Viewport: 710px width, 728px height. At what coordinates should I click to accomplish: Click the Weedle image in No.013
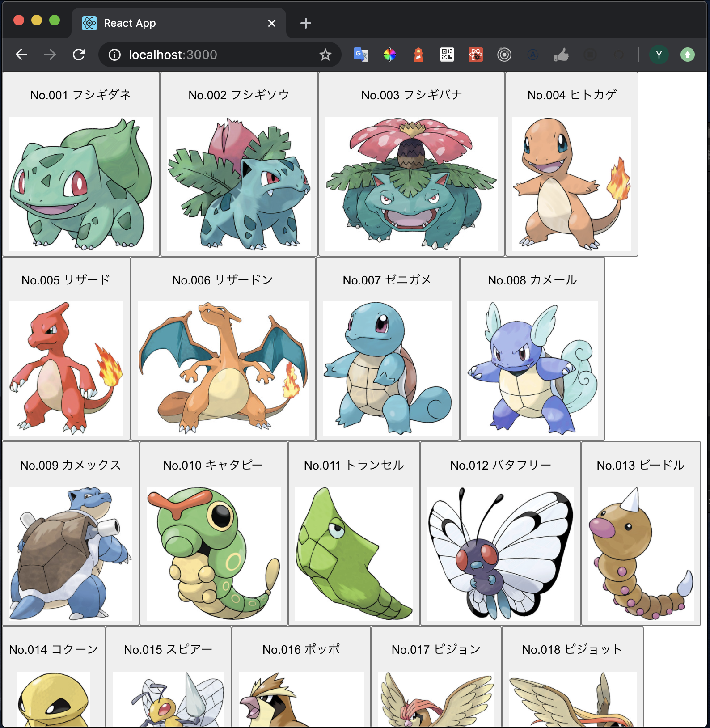641,554
